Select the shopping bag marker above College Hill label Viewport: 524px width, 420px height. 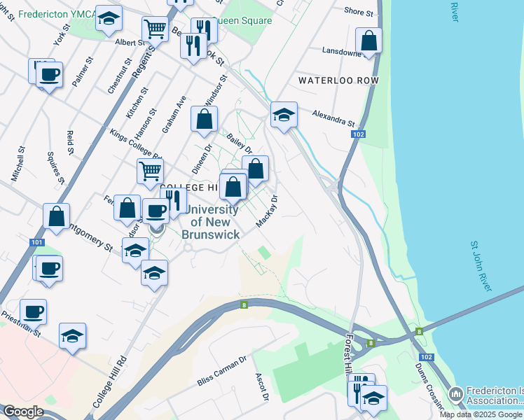pyautogui.click(x=233, y=188)
